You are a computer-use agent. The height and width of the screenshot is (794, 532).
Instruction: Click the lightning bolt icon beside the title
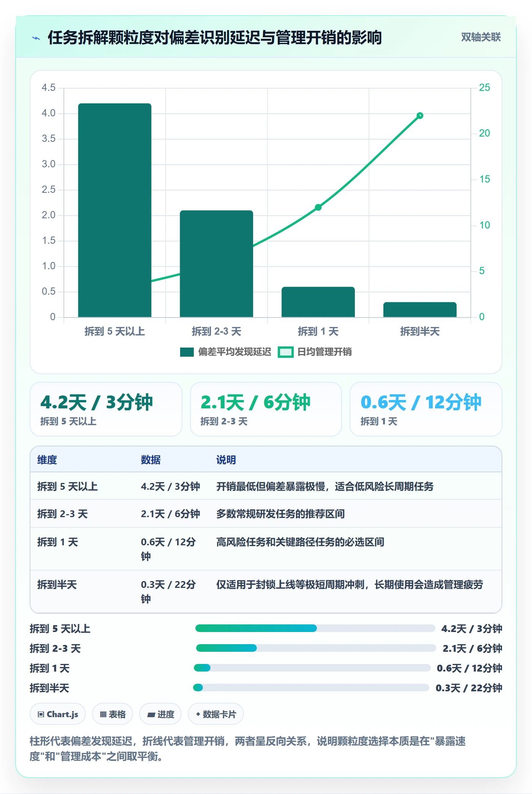tap(36, 38)
